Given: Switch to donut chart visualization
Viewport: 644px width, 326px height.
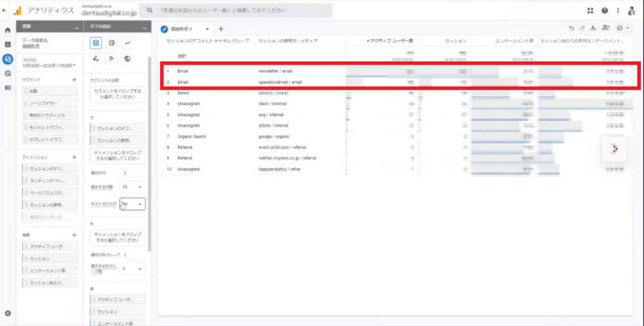Looking at the screenshot, I should (x=112, y=43).
